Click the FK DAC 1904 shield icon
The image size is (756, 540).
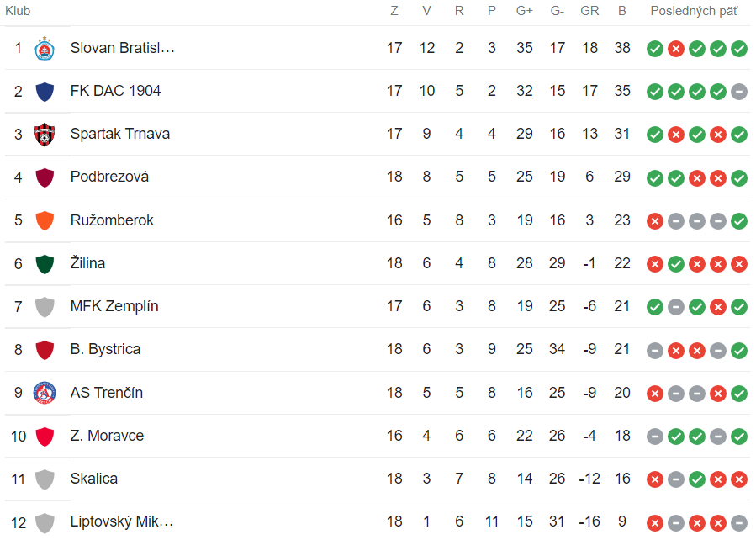45,91
